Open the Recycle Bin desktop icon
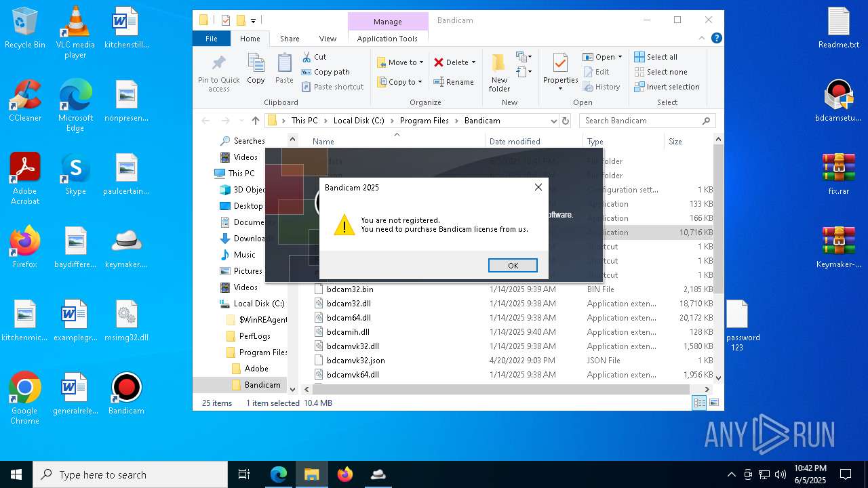The image size is (868, 488). (25, 28)
